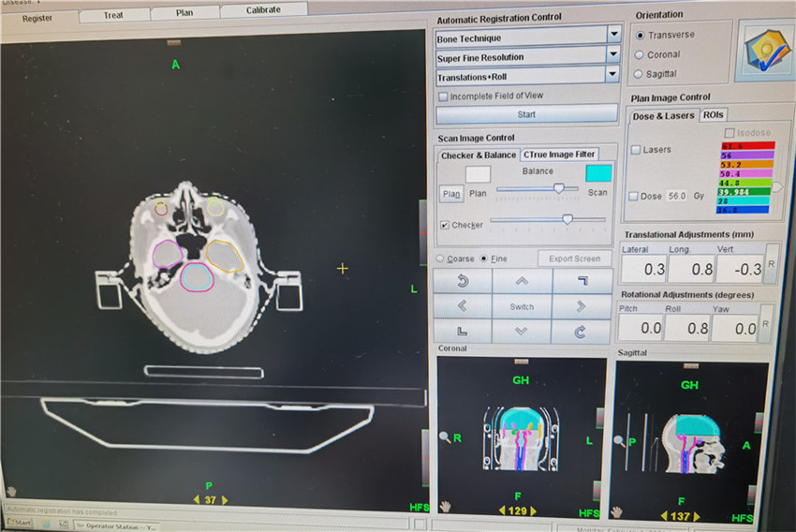This screenshot has height=532, width=796.
Task: Go to next sagittal slice after 137
Action: [697, 517]
